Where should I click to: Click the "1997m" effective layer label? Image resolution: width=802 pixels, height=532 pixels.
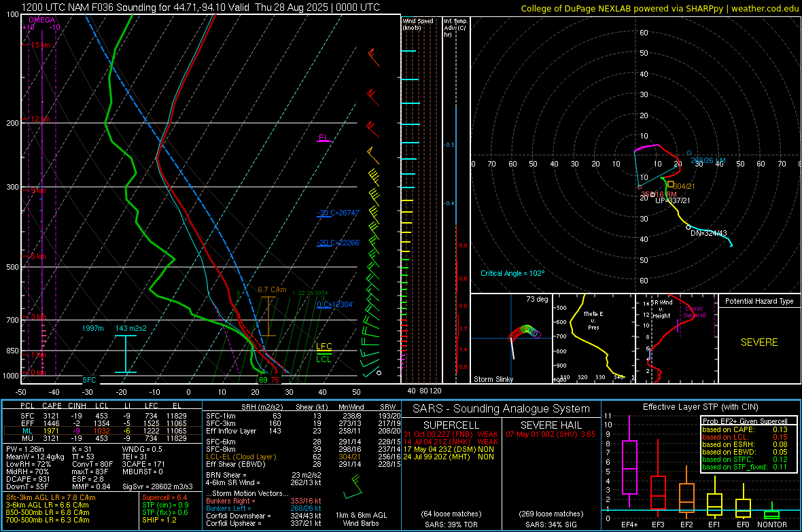92,328
